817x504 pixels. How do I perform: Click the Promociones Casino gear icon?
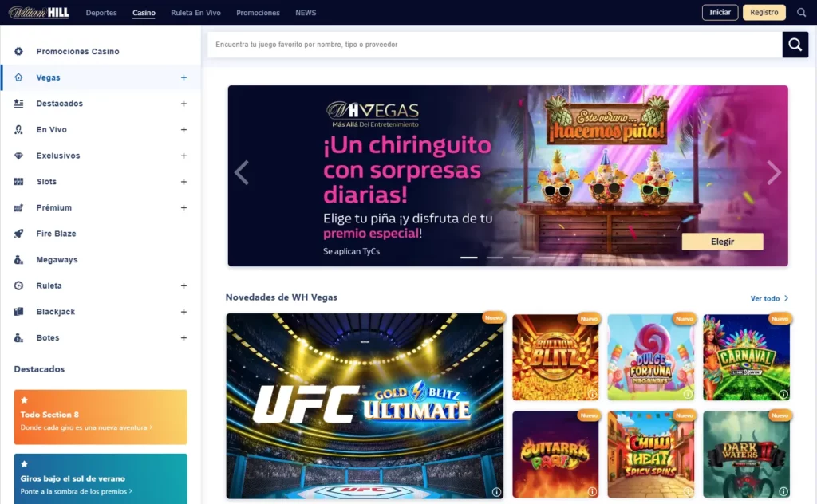pos(19,51)
